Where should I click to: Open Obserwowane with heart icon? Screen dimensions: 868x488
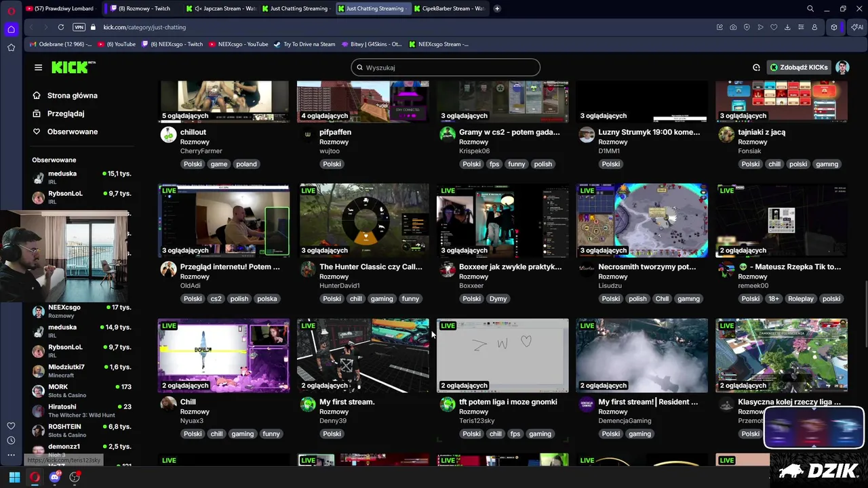pyautogui.click(x=65, y=131)
